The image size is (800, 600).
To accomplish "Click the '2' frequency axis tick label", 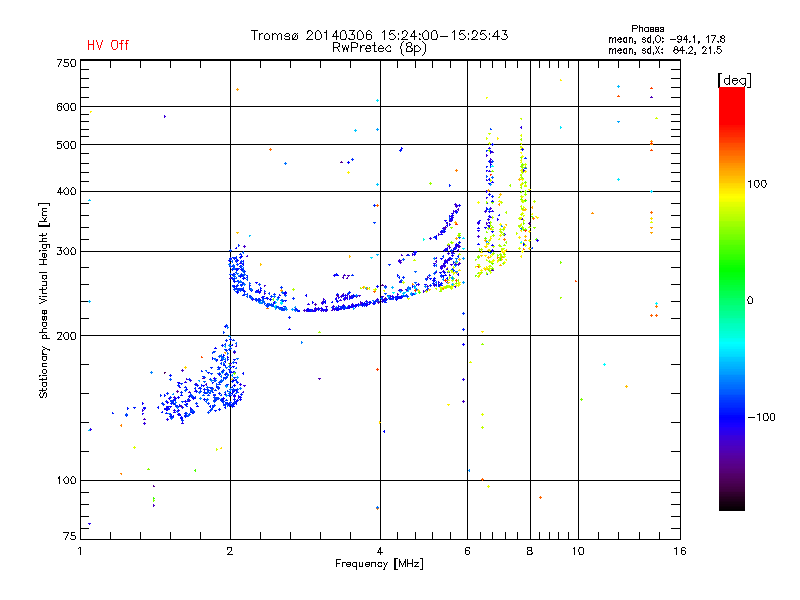I will click(x=230, y=551).
